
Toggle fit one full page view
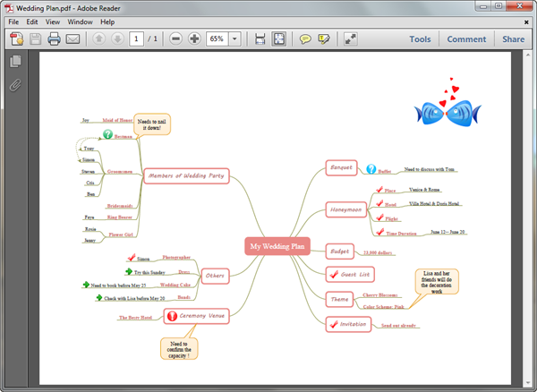[278, 39]
